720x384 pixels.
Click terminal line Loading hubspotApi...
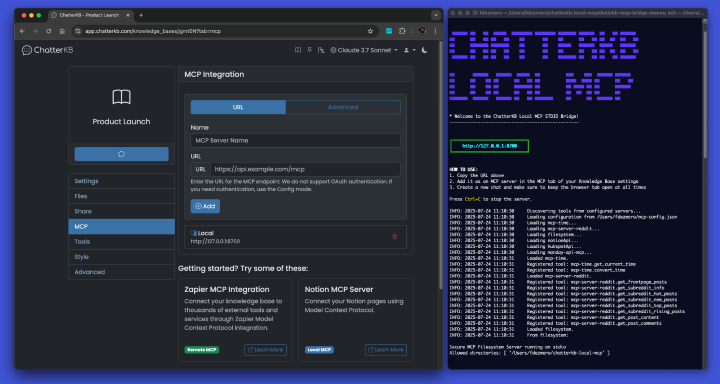point(554,246)
